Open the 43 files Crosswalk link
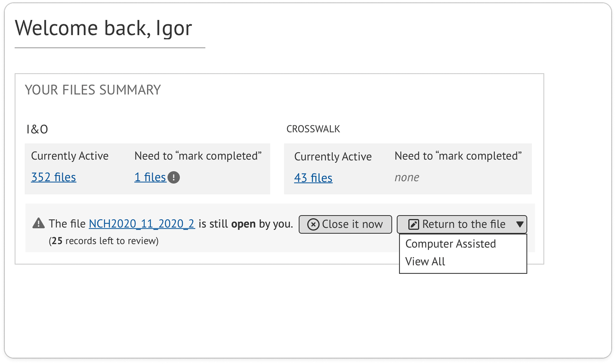This screenshot has height=364, width=616. pos(313,178)
